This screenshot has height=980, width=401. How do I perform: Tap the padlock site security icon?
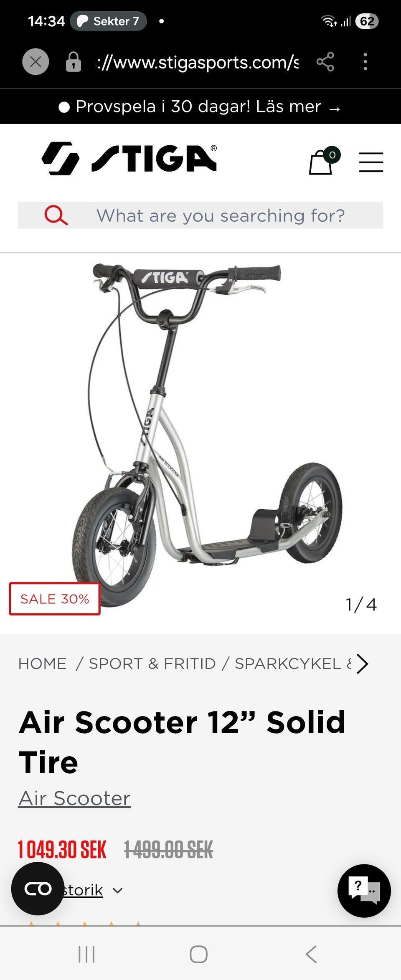pyautogui.click(x=74, y=62)
